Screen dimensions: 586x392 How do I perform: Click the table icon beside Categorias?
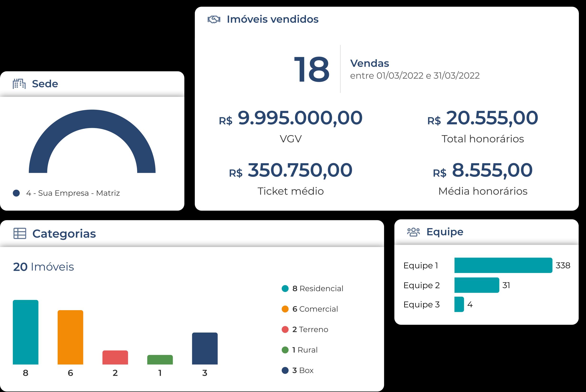19,234
